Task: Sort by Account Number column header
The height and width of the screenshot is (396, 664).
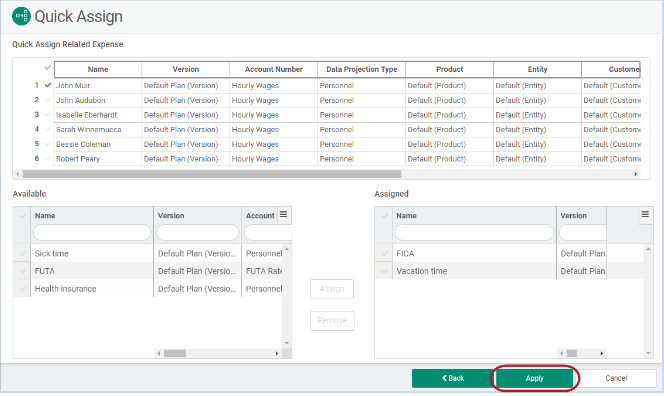Action: pos(274,69)
